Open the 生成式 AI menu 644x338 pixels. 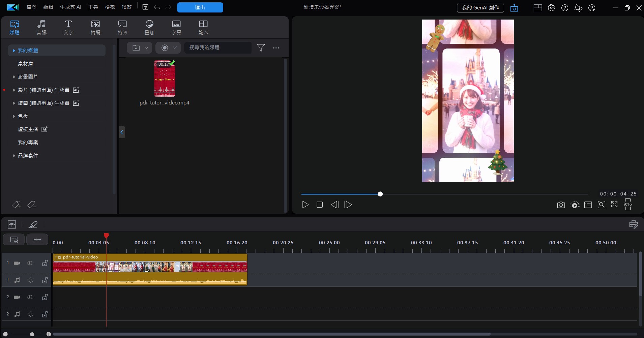[70, 7]
